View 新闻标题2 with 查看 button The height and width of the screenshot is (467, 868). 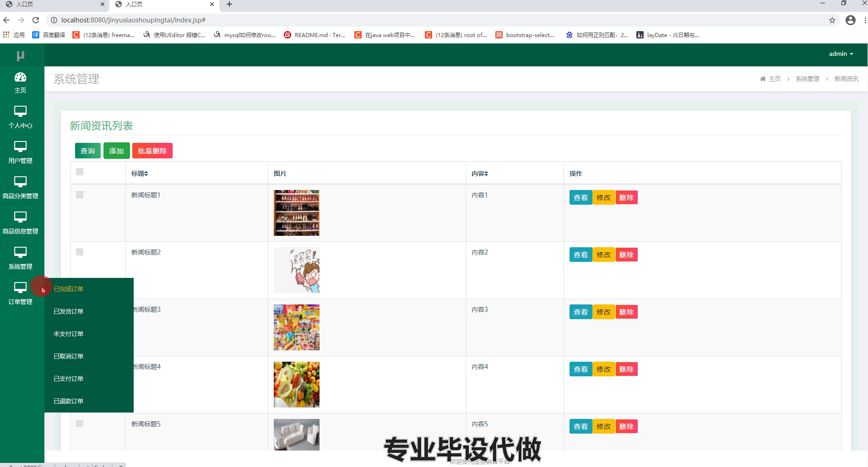[x=580, y=255]
